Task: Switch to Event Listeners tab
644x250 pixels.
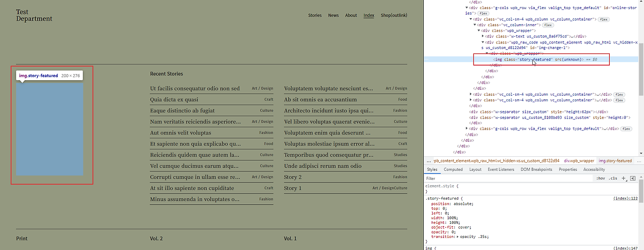Action: [x=501, y=169]
